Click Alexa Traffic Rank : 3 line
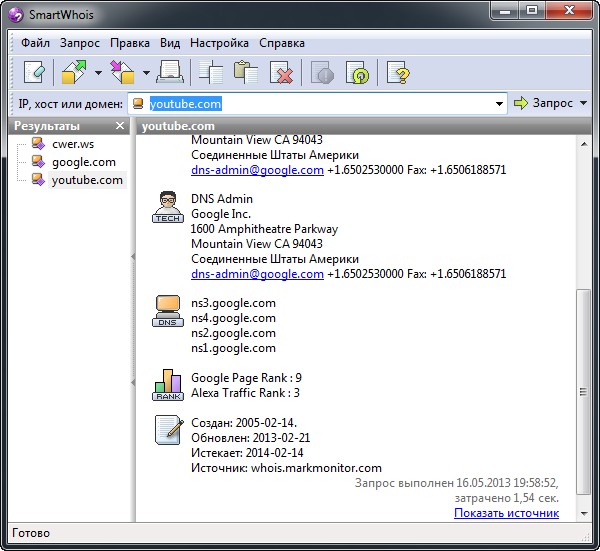 [x=245, y=393]
